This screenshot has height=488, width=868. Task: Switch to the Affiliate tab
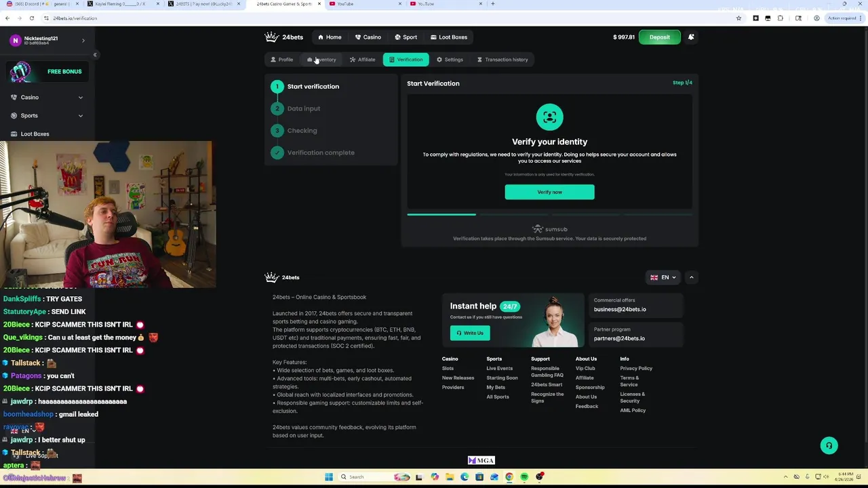pyautogui.click(x=363, y=60)
